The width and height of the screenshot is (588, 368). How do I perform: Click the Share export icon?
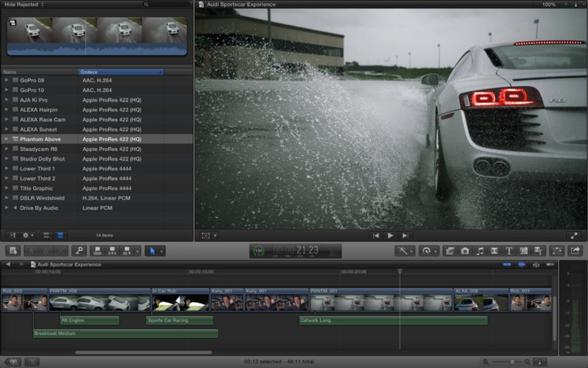(x=575, y=251)
